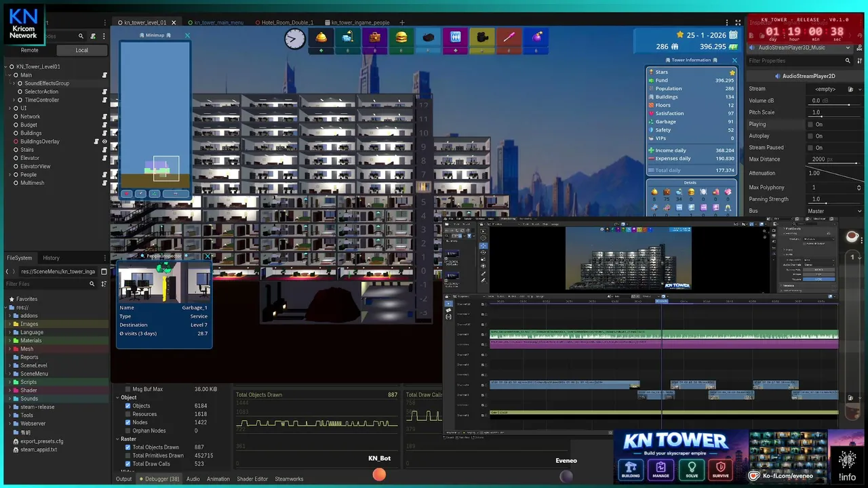Image resolution: width=868 pixels, height=488 pixels.
Task: Uncheck Total Objects Drawn checkbox
Action: click(127, 447)
